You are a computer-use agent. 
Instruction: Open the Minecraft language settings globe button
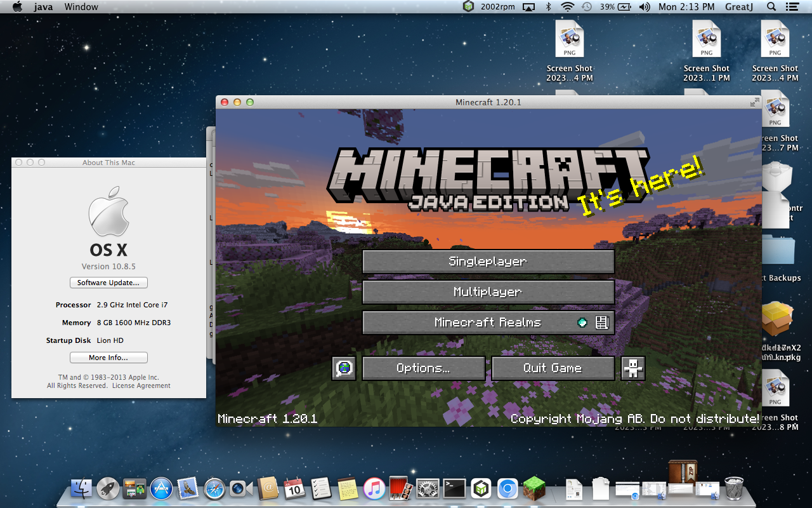tap(344, 368)
